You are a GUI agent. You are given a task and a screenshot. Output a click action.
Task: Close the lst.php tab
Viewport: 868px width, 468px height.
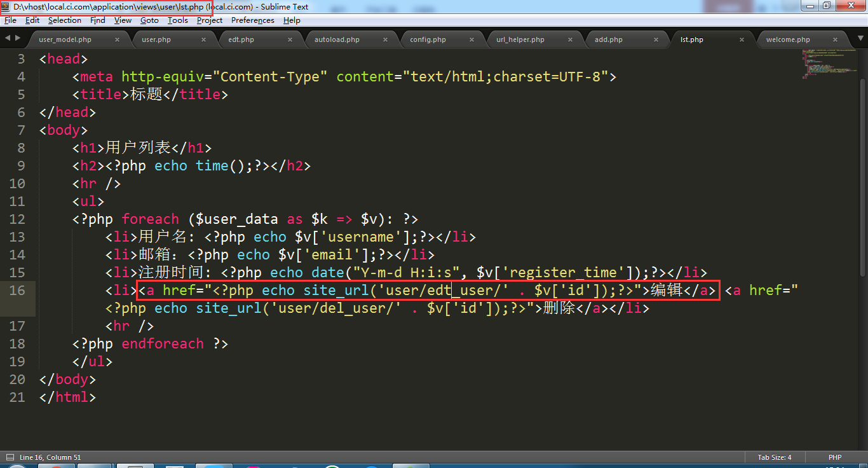pyautogui.click(x=742, y=39)
